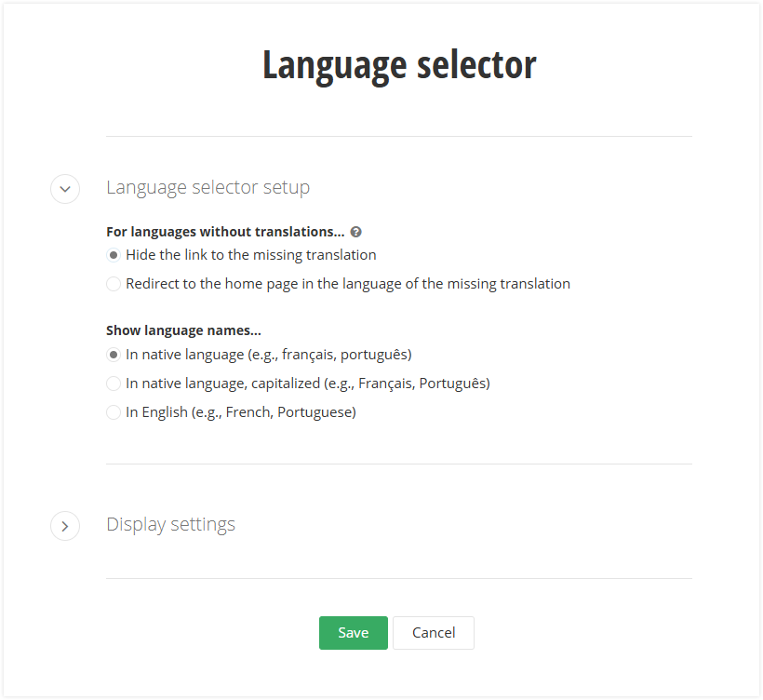Click the "Language selector setup" heading
Screen dimensions: 763x700
207,187
